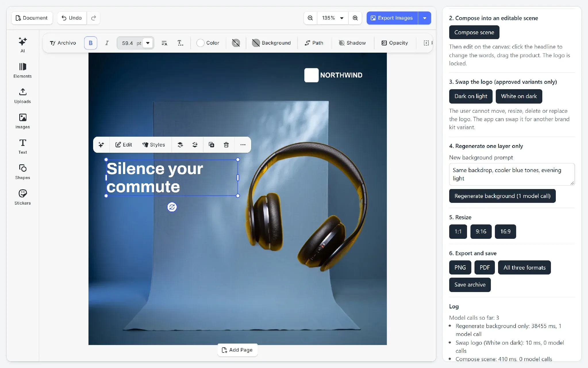Open the text Color swatch

[x=208, y=43]
